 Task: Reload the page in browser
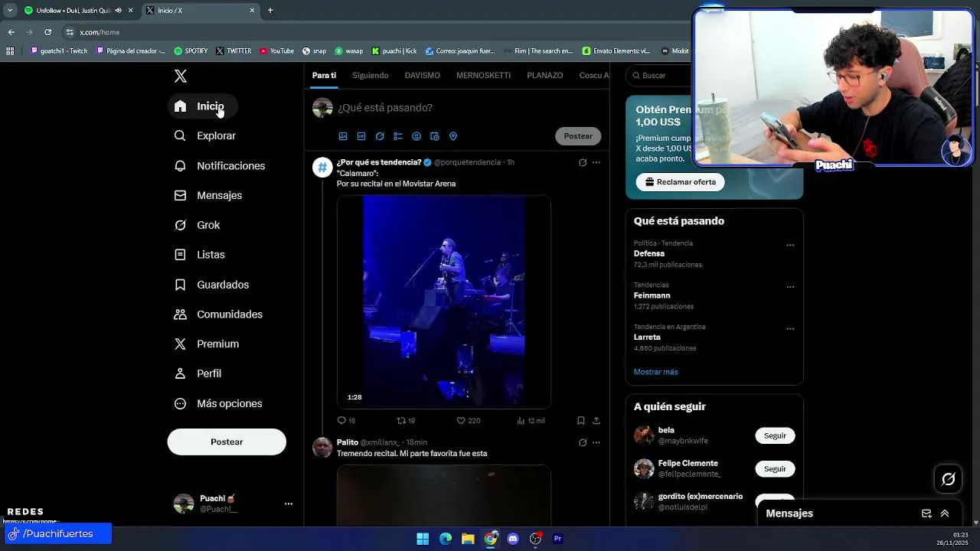pyautogui.click(x=48, y=32)
